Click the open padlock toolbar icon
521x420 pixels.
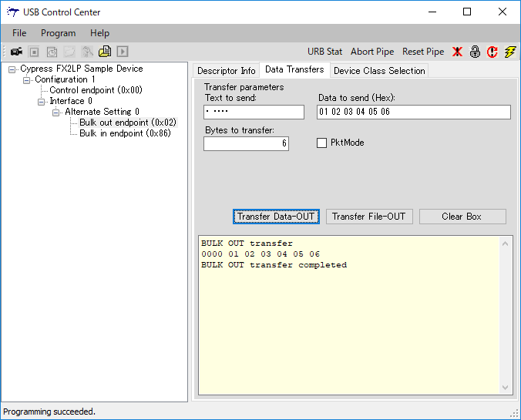[475, 52]
